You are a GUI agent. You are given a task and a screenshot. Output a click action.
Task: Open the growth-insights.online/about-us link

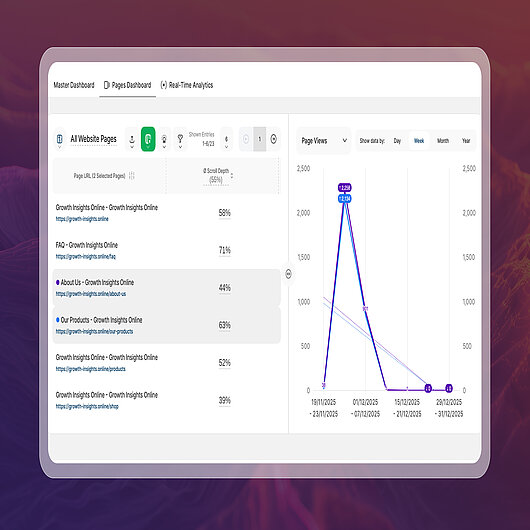click(91, 294)
